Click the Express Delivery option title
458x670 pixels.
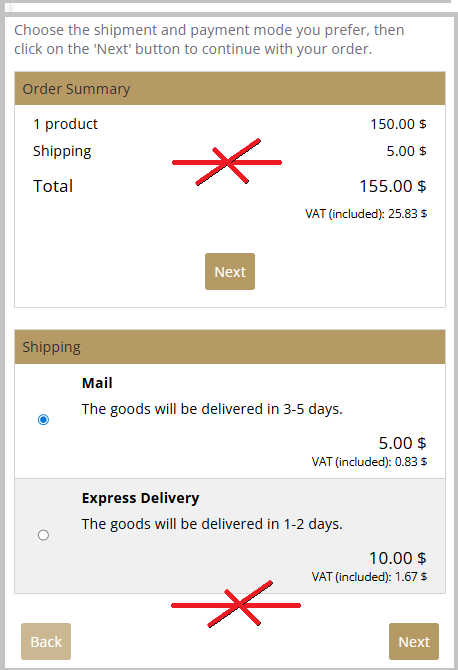[x=141, y=498]
